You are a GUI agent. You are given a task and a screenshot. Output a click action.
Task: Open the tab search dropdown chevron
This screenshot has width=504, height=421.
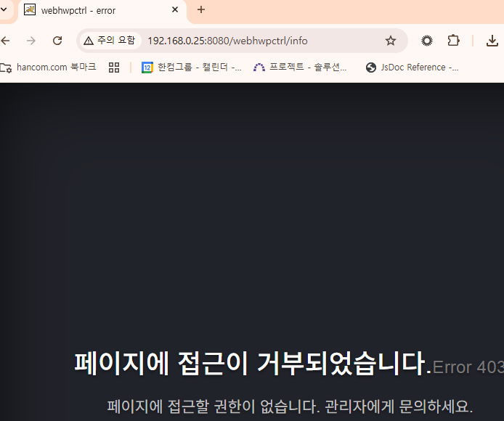tap(4, 9)
